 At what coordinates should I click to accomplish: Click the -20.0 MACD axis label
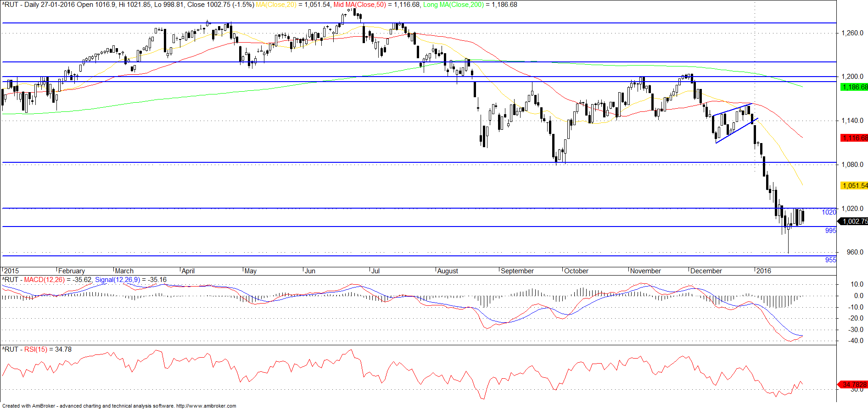856,318
